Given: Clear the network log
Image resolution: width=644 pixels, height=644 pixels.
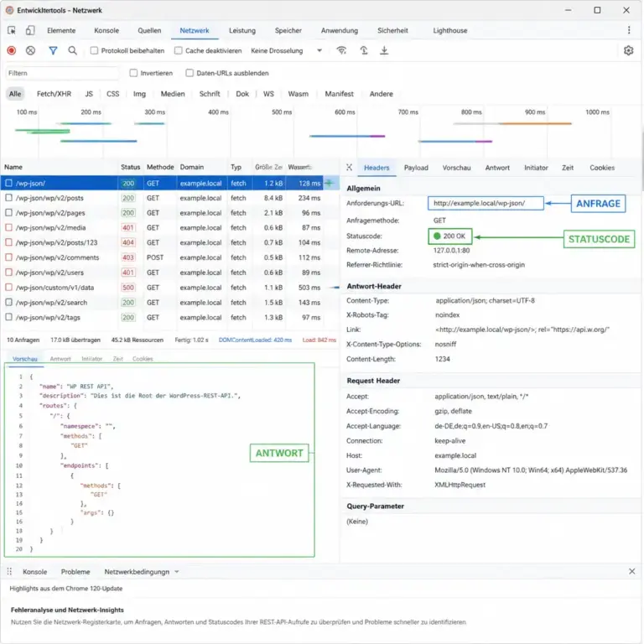Looking at the screenshot, I should tap(30, 50).
